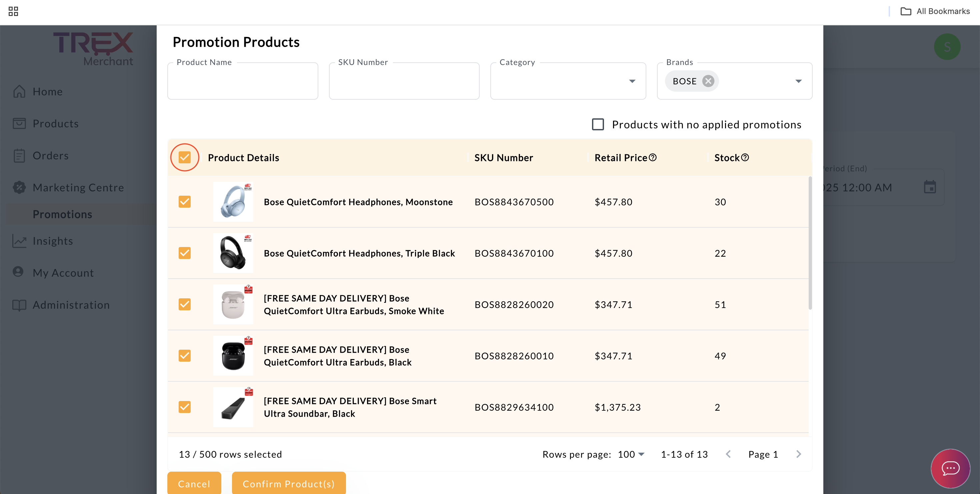This screenshot has width=980, height=494.
Task: Click the SKU Number column header
Action: click(x=504, y=157)
